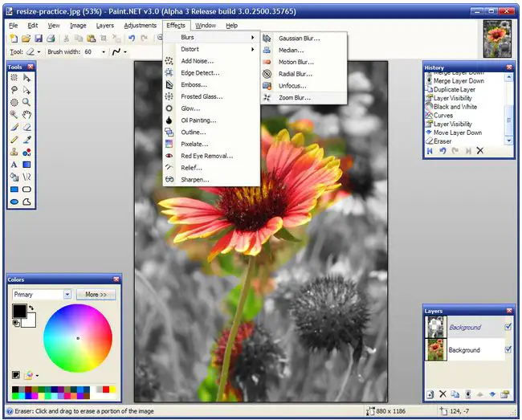This screenshot has height=420, width=522.
Task: Choose Zoom Blur from the submenu
Action: [304, 98]
